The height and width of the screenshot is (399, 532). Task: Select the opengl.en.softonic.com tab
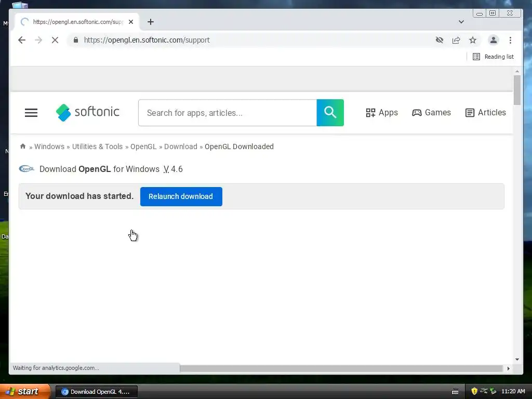(77, 22)
